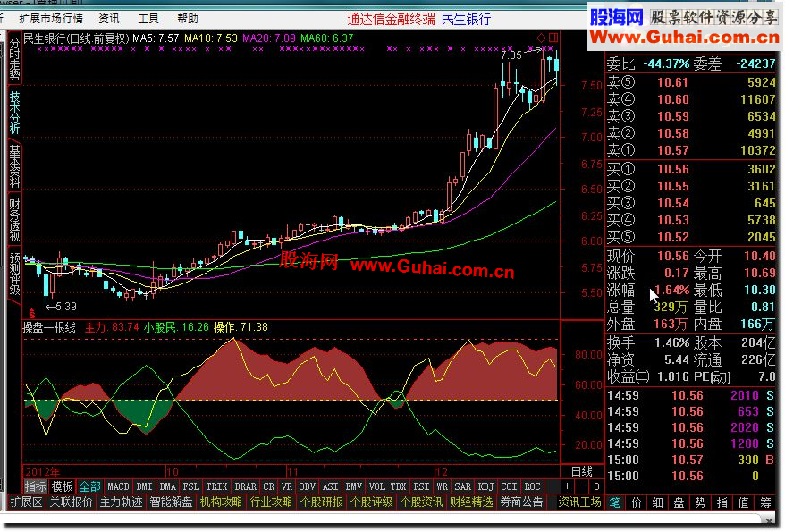Open the 券商公告 tab
This screenshot has height=532, width=785.
521,502
